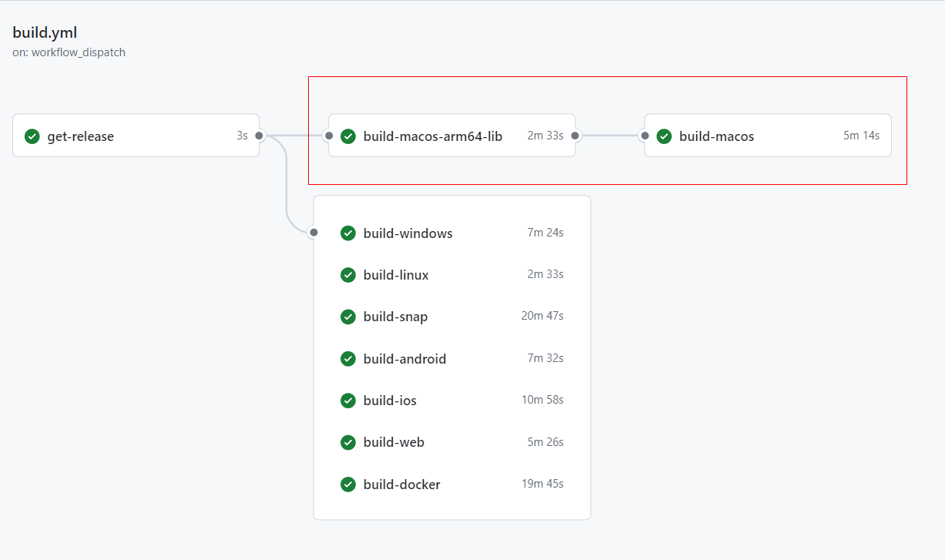Select the build-linux job
This screenshot has height=560, width=945.
coord(396,275)
